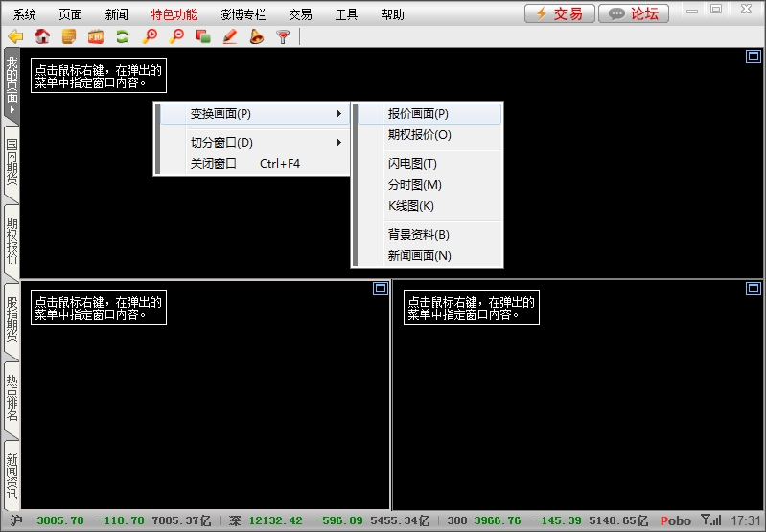Click the hint box in the bottom-left pane

pyautogui.click(x=99, y=308)
